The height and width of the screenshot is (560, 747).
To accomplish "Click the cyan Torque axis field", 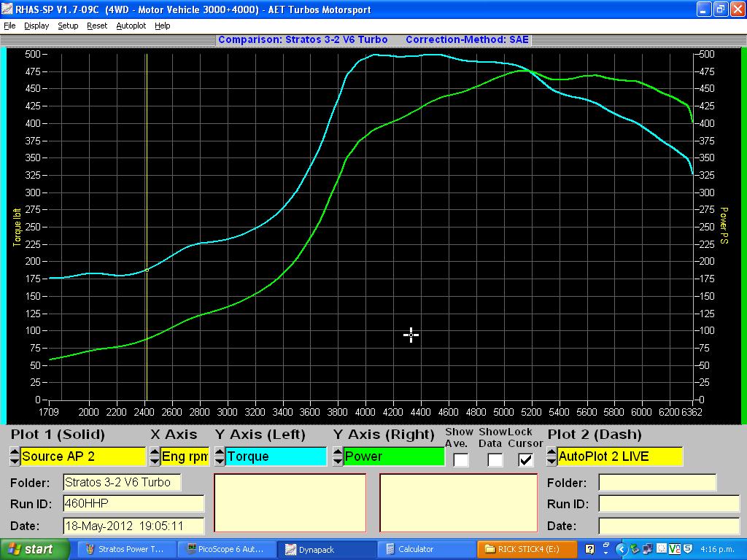I will click(x=275, y=456).
